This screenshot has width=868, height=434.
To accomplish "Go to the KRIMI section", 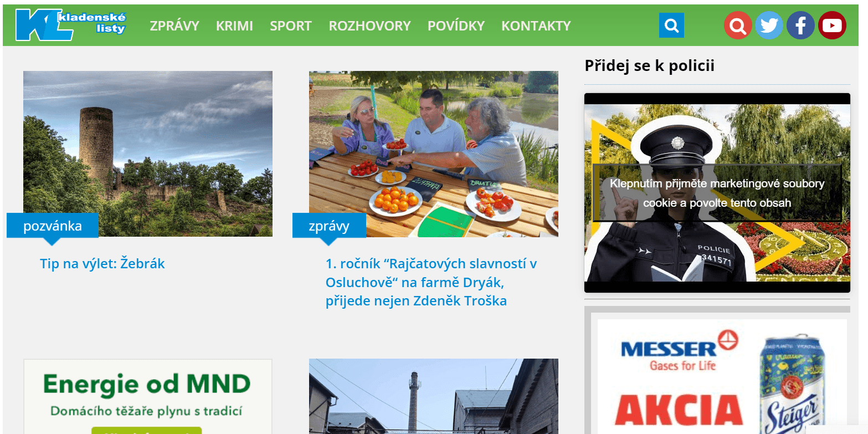I will coord(234,25).
